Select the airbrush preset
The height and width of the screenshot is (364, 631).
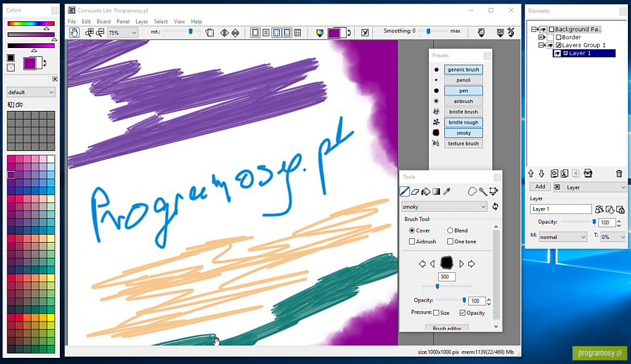(463, 102)
